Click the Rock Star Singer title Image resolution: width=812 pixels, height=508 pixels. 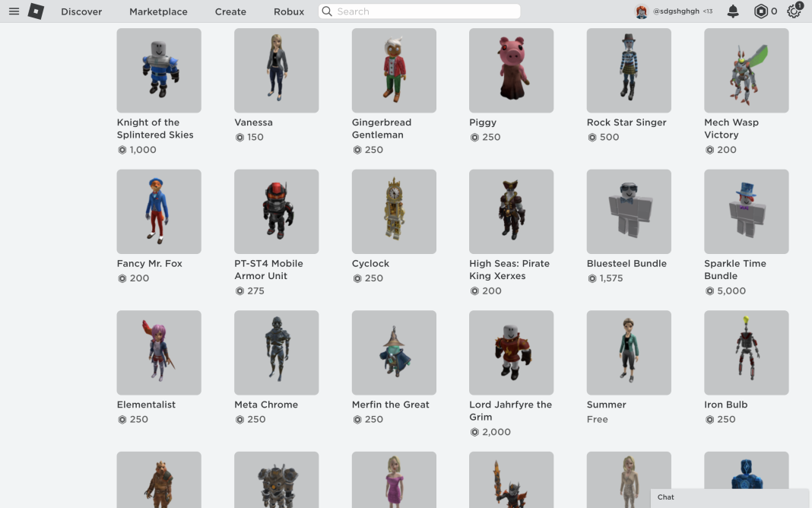(x=626, y=122)
